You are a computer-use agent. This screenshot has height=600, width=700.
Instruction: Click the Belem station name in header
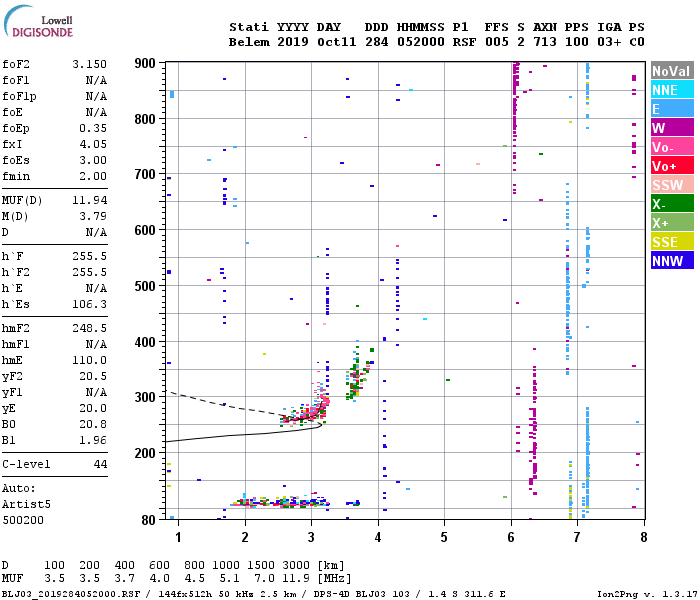point(249,42)
